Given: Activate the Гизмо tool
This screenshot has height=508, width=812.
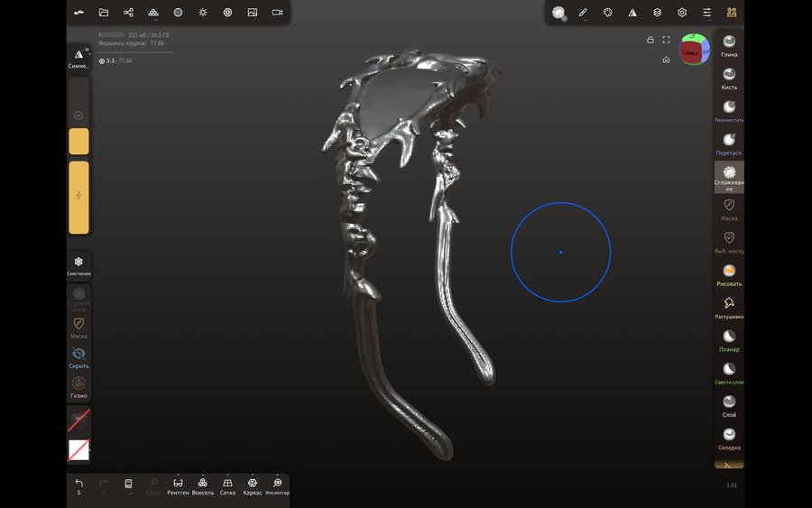Looking at the screenshot, I should pyautogui.click(x=78, y=387).
